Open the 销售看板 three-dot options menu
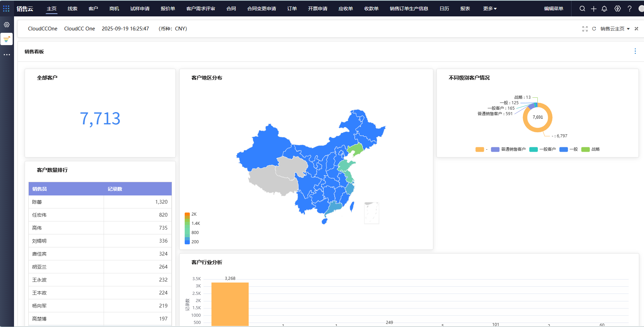Screen dimensions: 644x327 [x=635, y=51]
